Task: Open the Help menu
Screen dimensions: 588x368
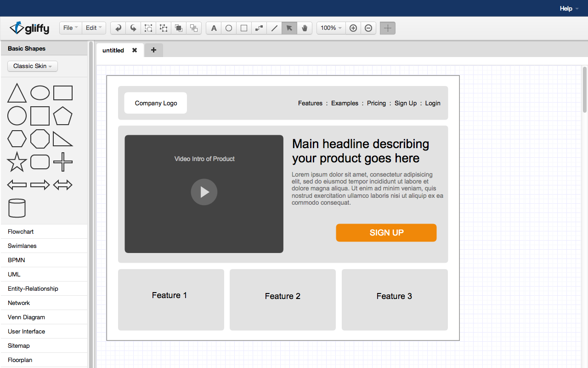Action: (x=569, y=8)
